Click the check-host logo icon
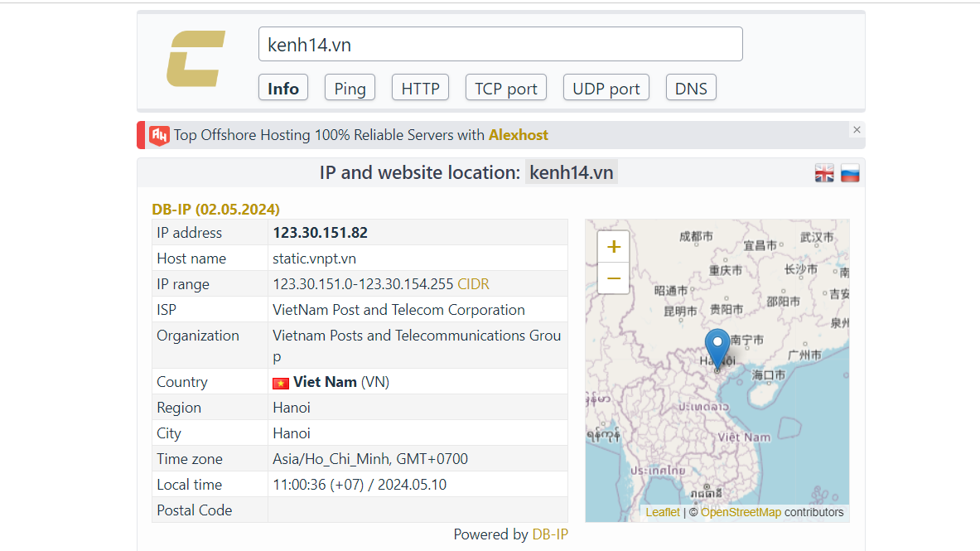Image resolution: width=980 pixels, height=551 pixels. click(196, 60)
